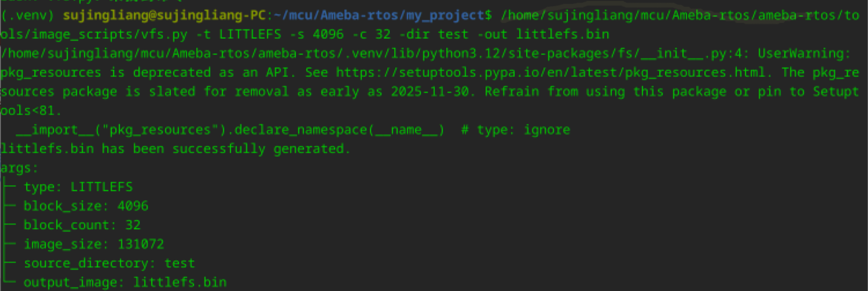Click the "# type: ignore" comment
The width and height of the screenshot is (868, 291).
[x=516, y=130]
